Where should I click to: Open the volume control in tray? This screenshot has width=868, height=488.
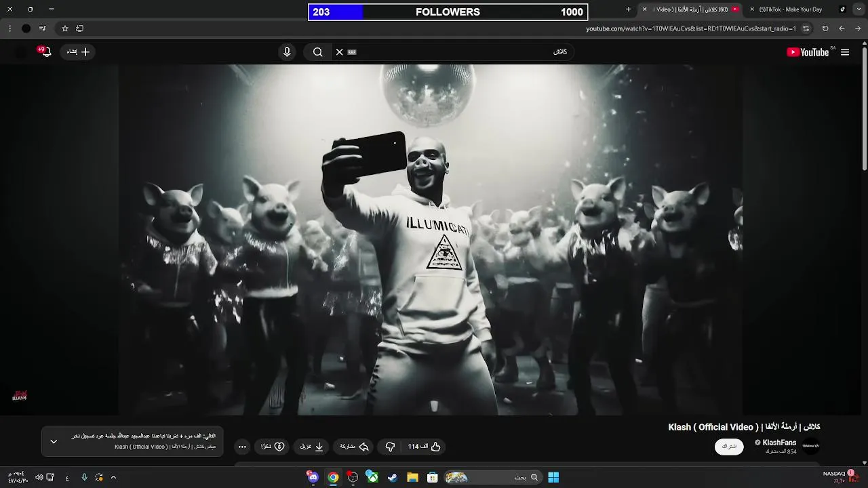click(x=38, y=477)
